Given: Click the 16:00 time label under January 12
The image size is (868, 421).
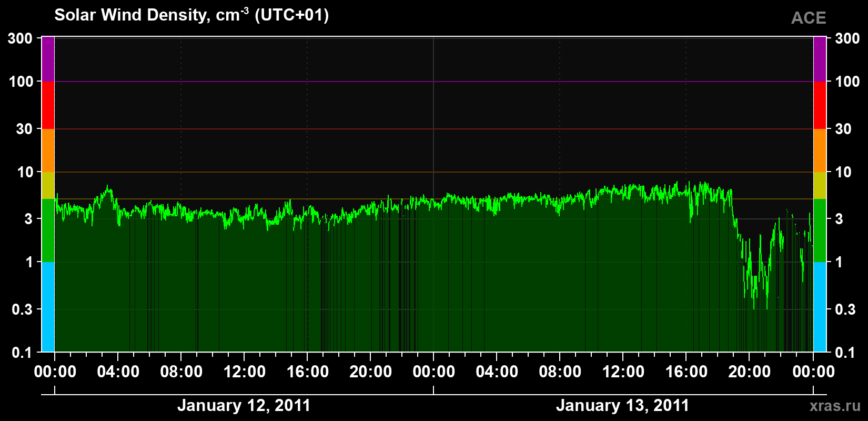Looking at the screenshot, I should click(x=308, y=372).
